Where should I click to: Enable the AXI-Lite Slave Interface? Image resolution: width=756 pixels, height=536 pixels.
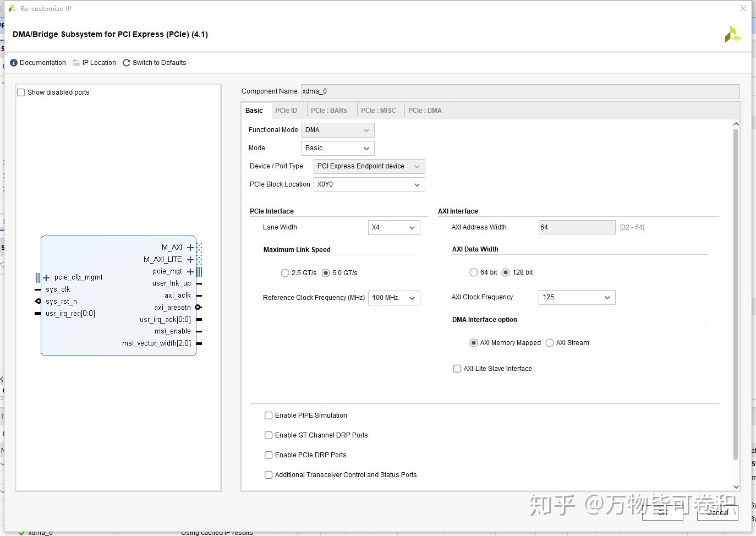coord(457,368)
